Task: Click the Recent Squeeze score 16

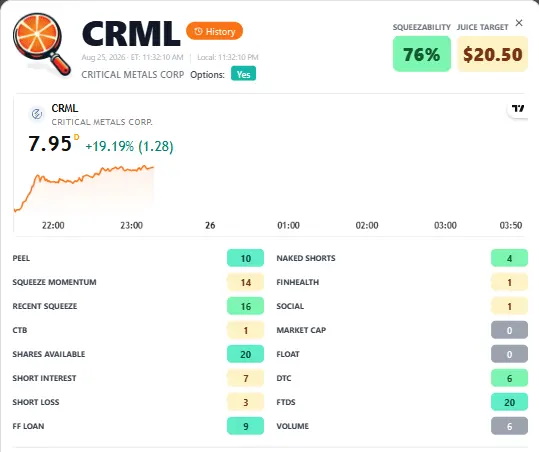Action: point(245,306)
